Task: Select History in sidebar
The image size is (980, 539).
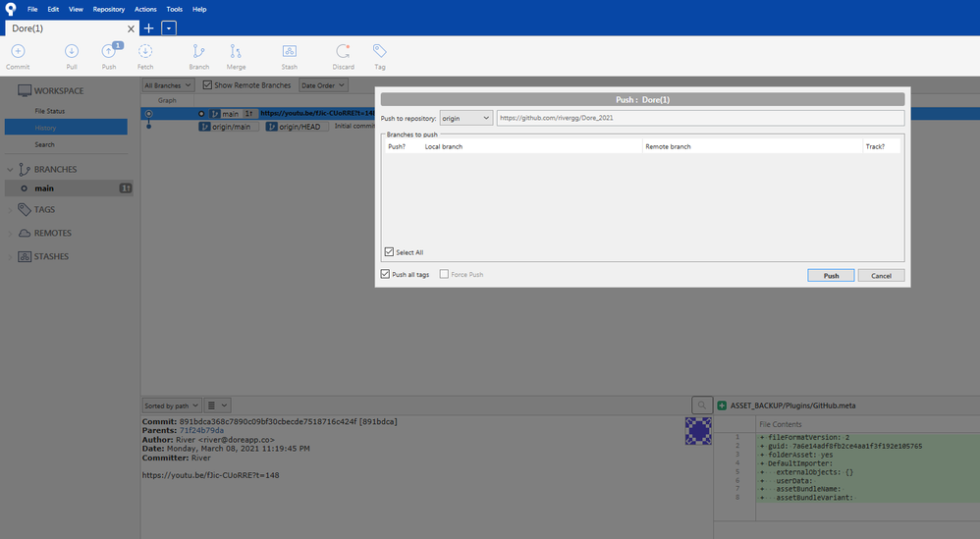Action: click(66, 128)
